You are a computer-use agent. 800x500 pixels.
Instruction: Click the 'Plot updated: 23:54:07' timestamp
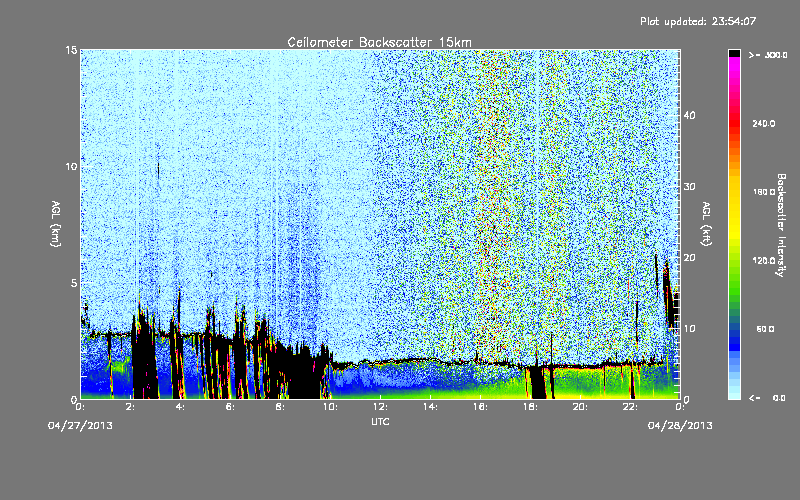698,21
